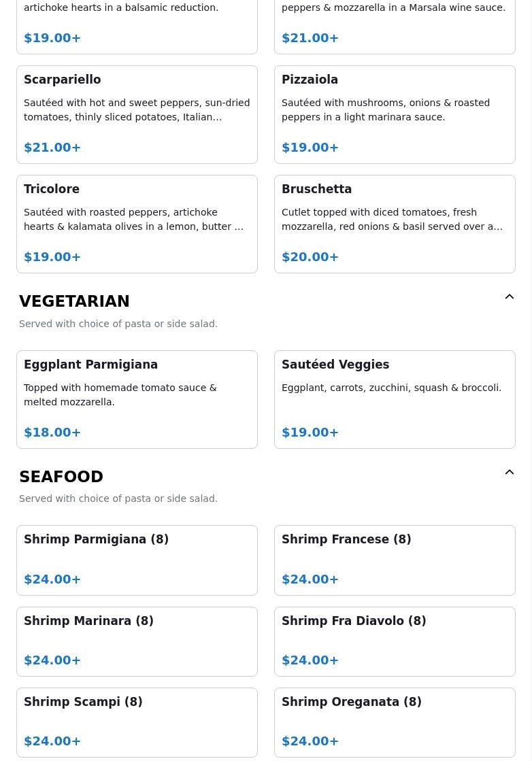The width and height of the screenshot is (532, 761).
Task: Open the Scarpariello menu item
Action: [137, 114]
